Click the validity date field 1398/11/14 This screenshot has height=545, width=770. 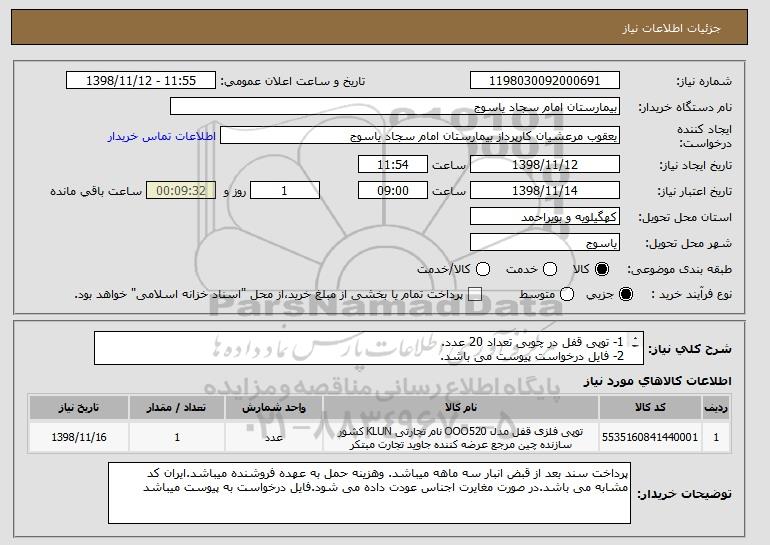pyautogui.click(x=545, y=191)
